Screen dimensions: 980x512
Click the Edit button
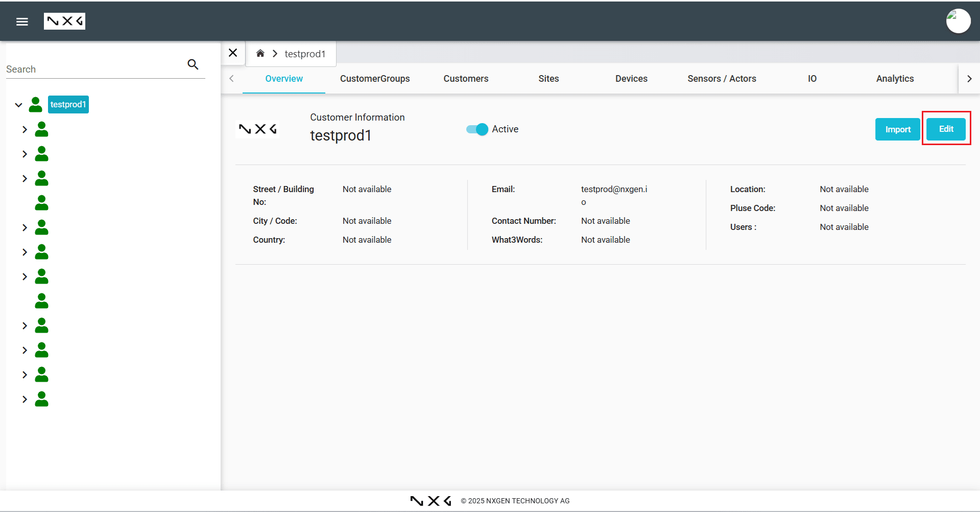point(945,129)
